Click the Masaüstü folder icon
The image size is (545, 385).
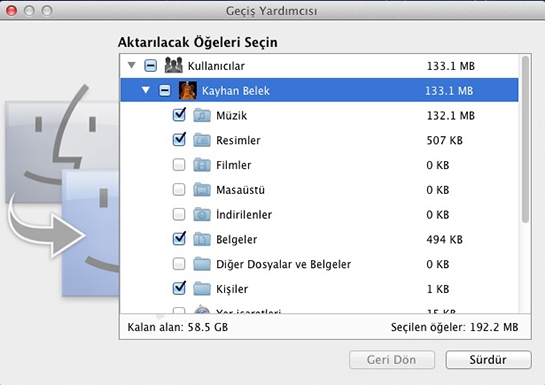tap(202, 190)
